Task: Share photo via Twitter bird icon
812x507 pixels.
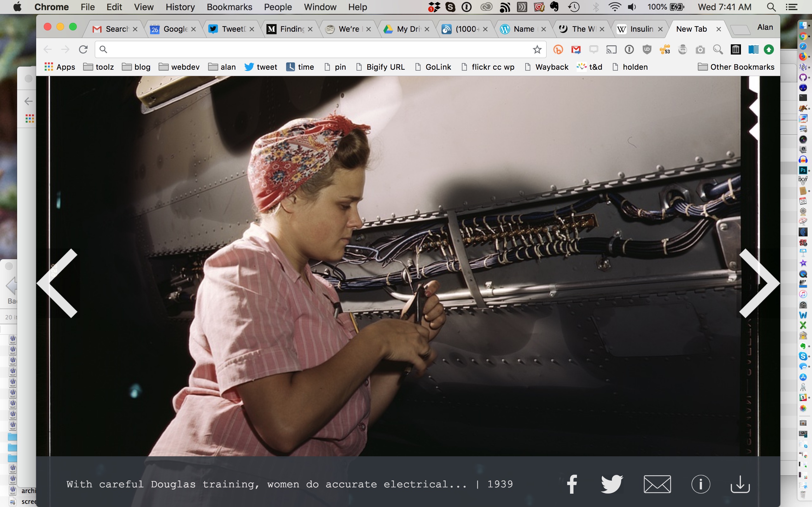Action: click(x=612, y=484)
